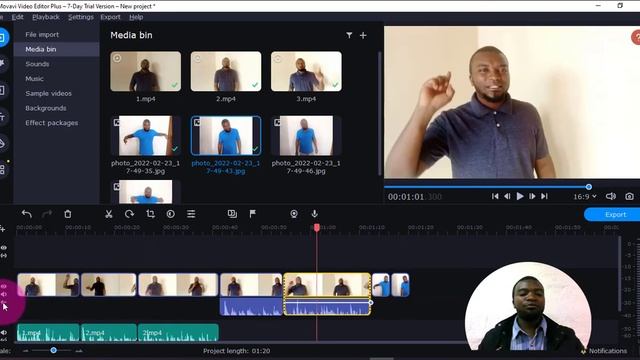This screenshot has height=360, width=640.
Task: Click the Undo arrow in timeline toolbar
Action: click(27, 214)
